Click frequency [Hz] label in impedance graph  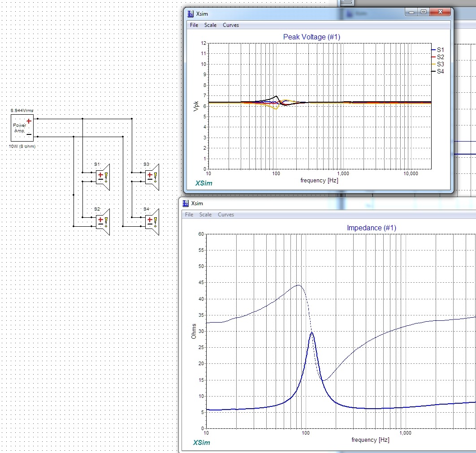click(x=370, y=440)
